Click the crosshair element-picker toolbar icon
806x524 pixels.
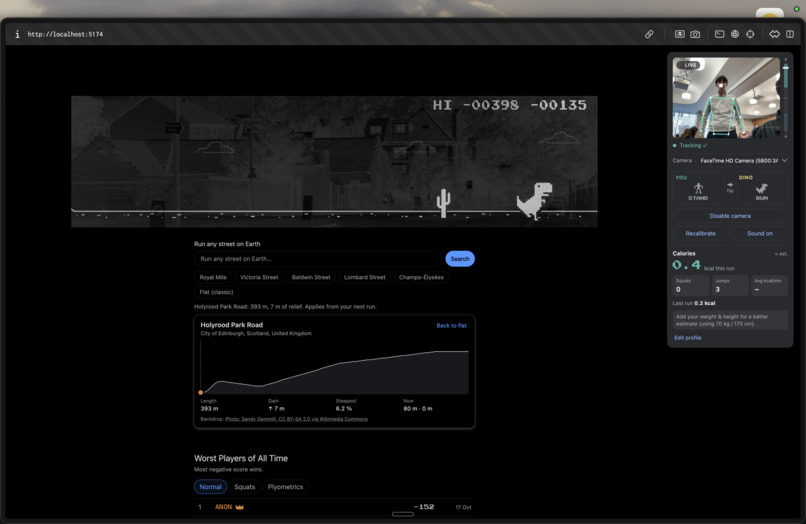[750, 34]
